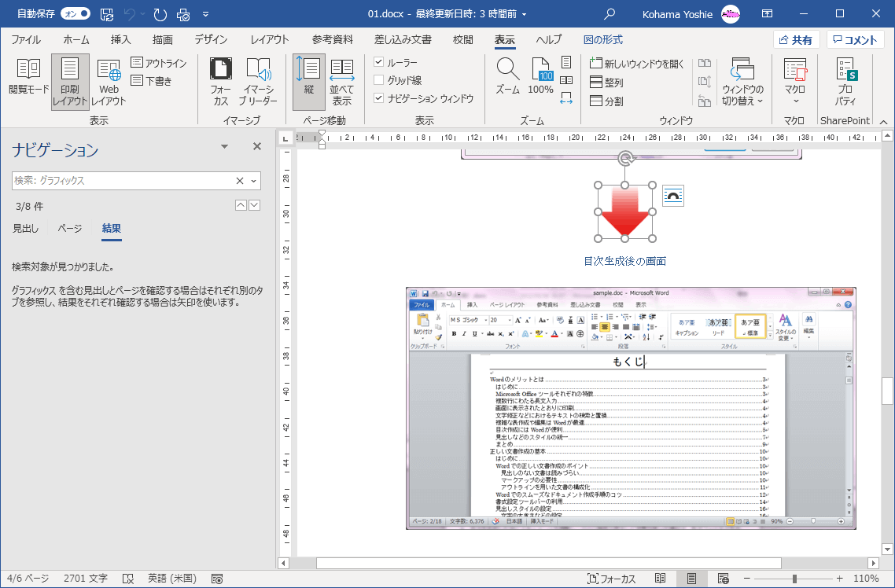Screen dimensions: 895x588
Task: Click the Share (共有) button
Action: (x=796, y=40)
